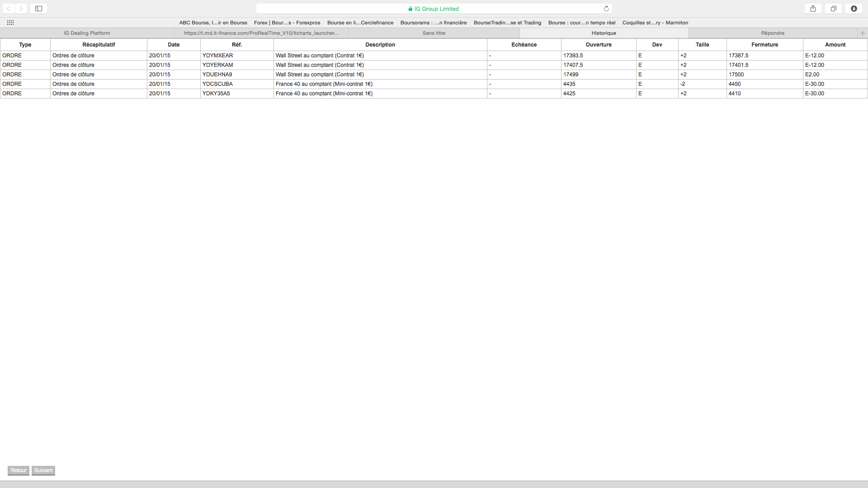Click the Safari forward arrow
This screenshot has height=488, width=868.
(21, 9)
